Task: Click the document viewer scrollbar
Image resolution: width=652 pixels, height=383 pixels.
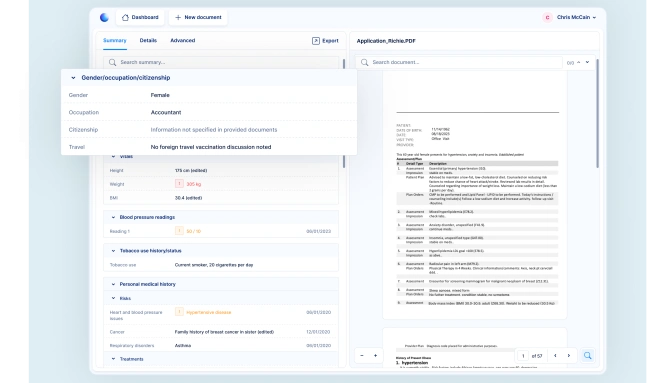Action: [598, 113]
